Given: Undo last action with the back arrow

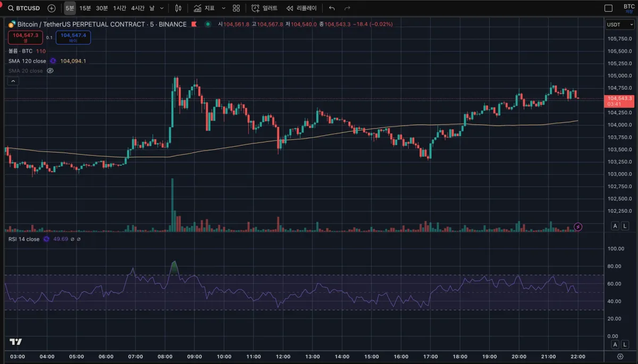Looking at the screenshot, I should 332,8.
